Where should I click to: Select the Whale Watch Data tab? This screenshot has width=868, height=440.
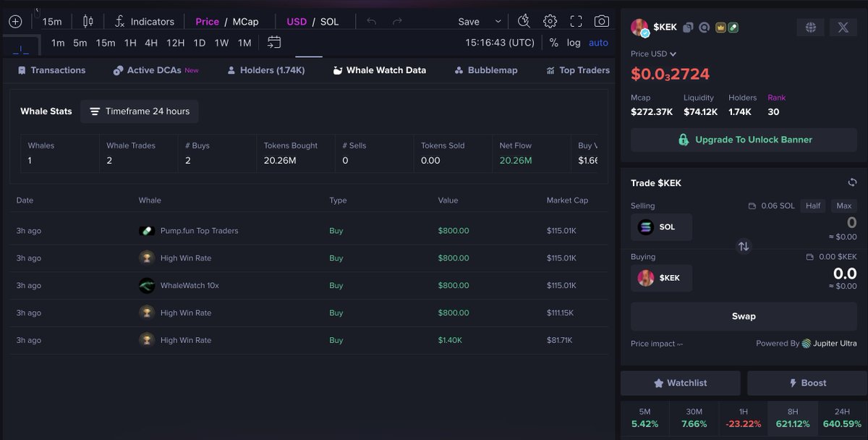(379, 70)
